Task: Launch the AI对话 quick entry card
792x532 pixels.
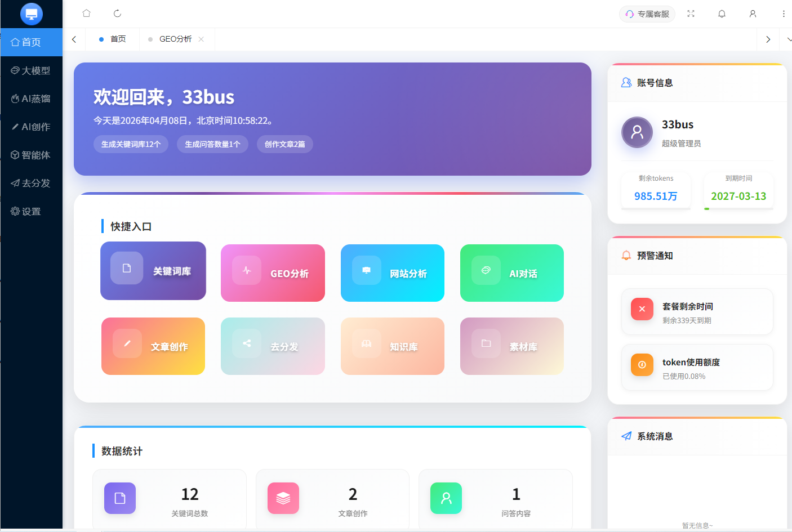Action: (511, 273)
